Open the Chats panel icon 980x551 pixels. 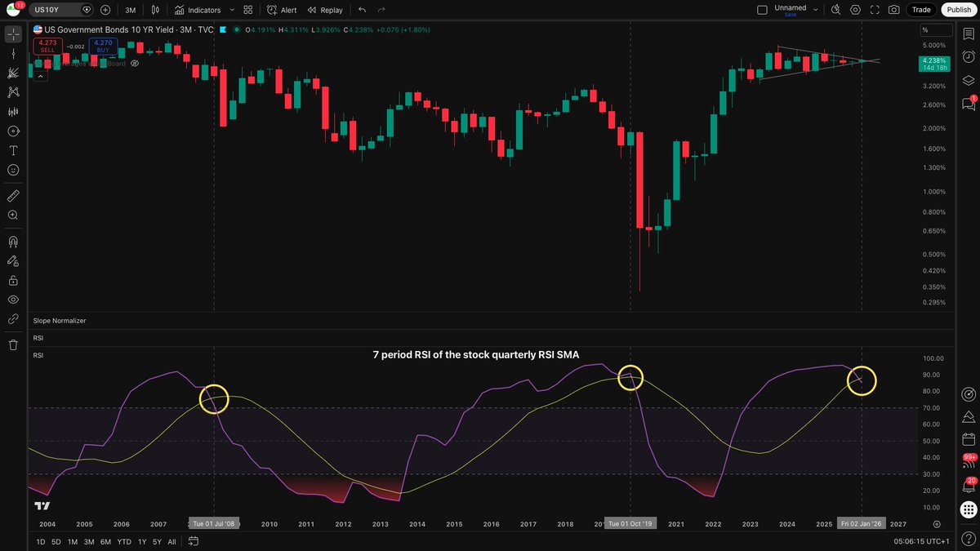(969, 104)
